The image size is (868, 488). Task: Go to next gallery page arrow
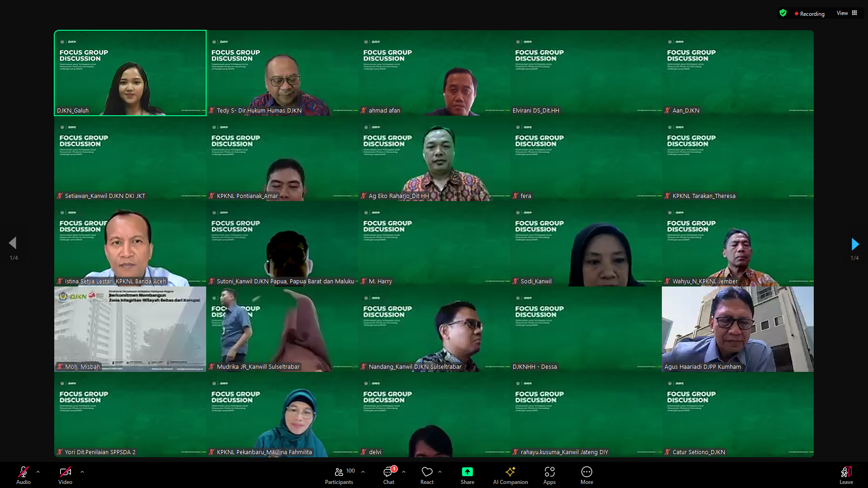point(854,244)
